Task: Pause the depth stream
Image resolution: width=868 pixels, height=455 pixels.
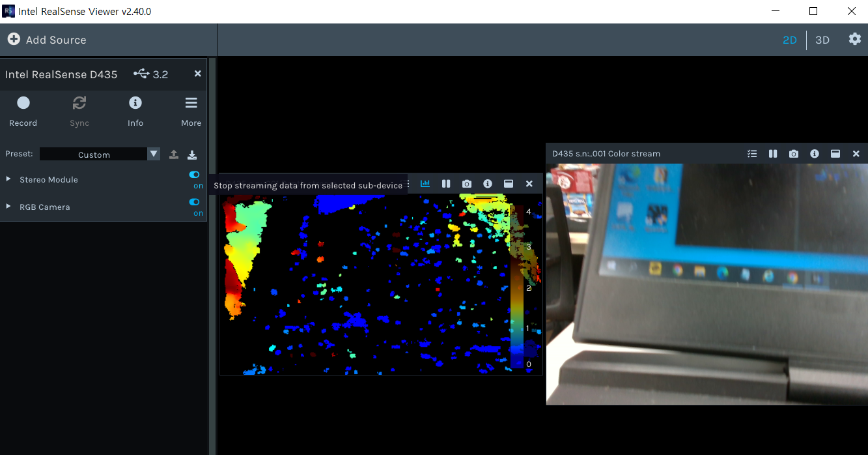Action: coord(446,184)
